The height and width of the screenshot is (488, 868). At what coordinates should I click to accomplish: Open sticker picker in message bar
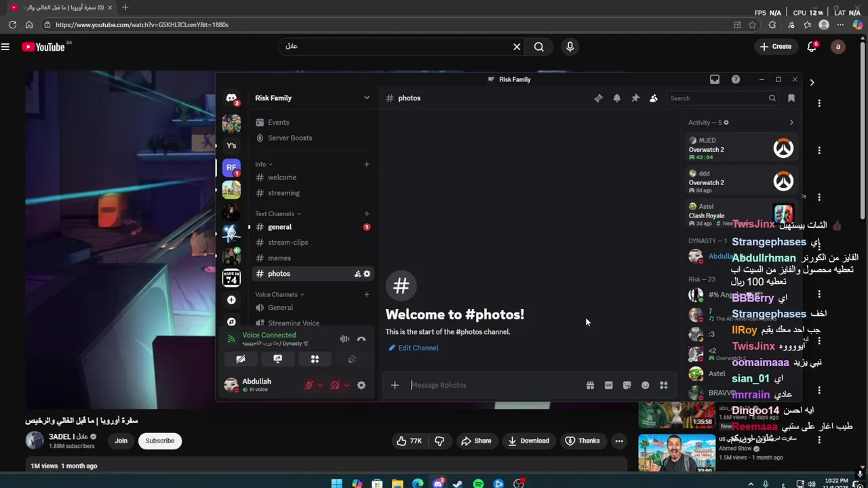[627, 385]
